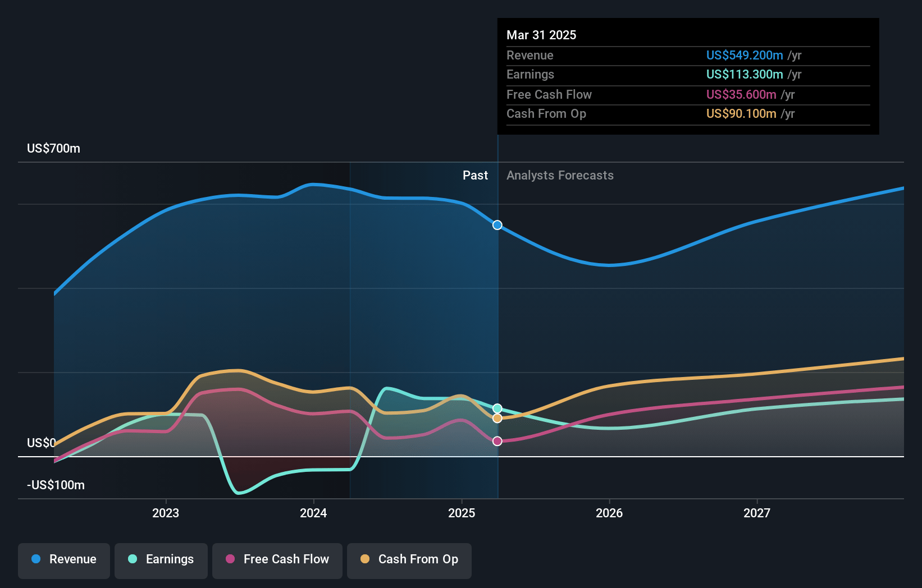Click the Revenue row label in tooltip
922x588 pixels.
pos(530,55)
